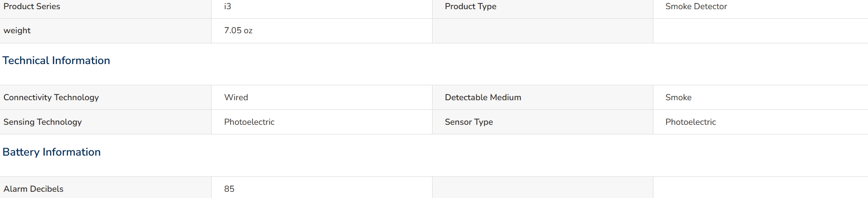Click the Sensor Type label
Viewport: 868px width, 198px height.
pos(469,122)
